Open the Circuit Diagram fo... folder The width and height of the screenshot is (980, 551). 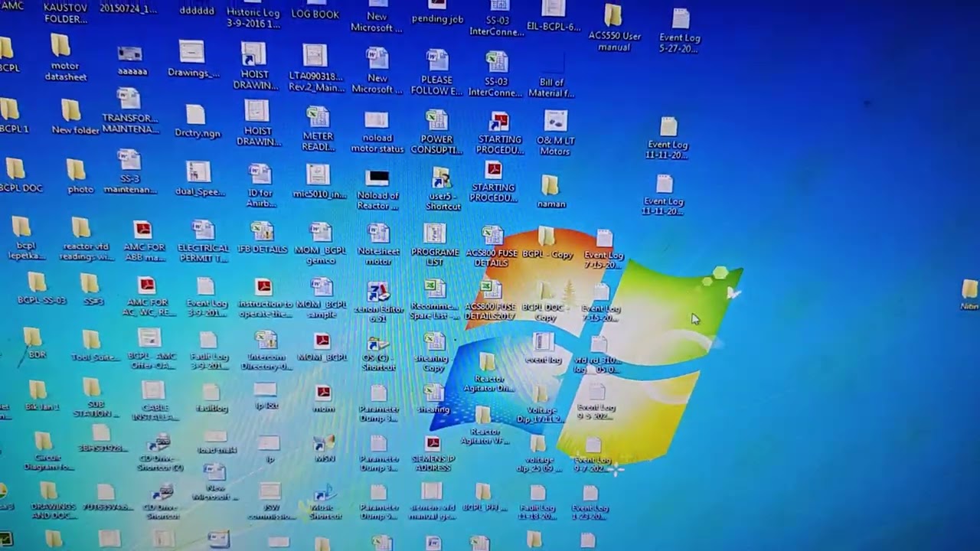(47, 452)
